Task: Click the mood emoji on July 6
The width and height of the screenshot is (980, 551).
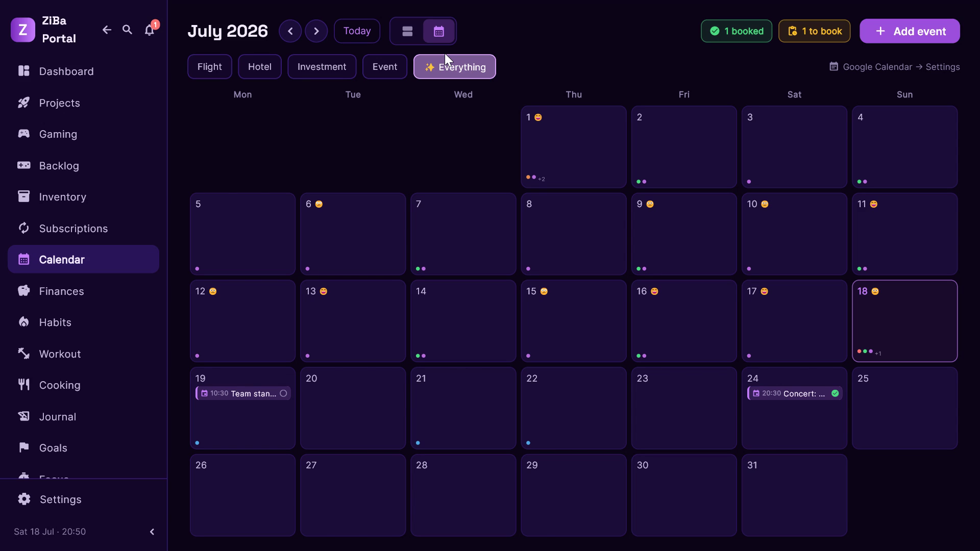Action: (319, 204)
